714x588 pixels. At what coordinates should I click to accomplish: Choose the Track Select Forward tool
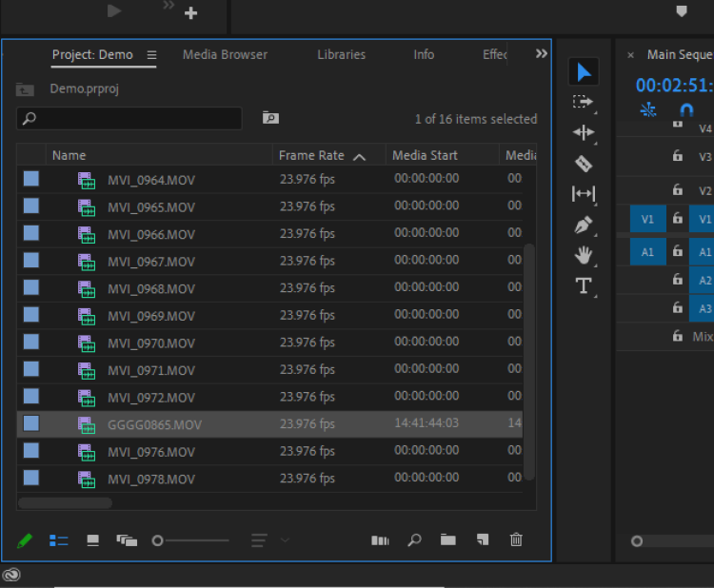584,102
